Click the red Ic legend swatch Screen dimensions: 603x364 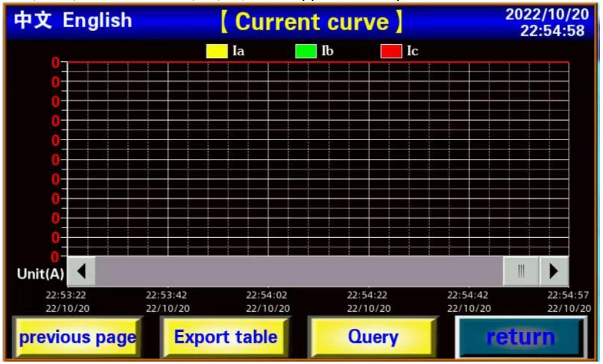pos(391,52)
